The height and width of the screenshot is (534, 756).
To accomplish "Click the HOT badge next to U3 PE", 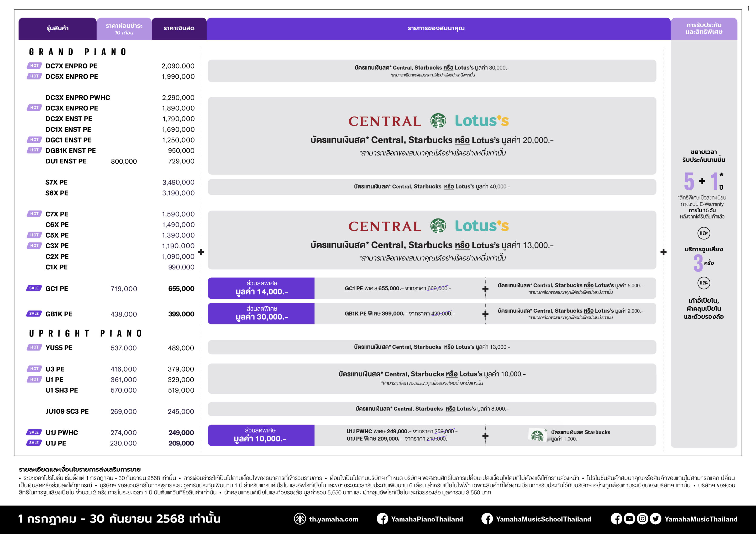I will (x=34, y=369).
